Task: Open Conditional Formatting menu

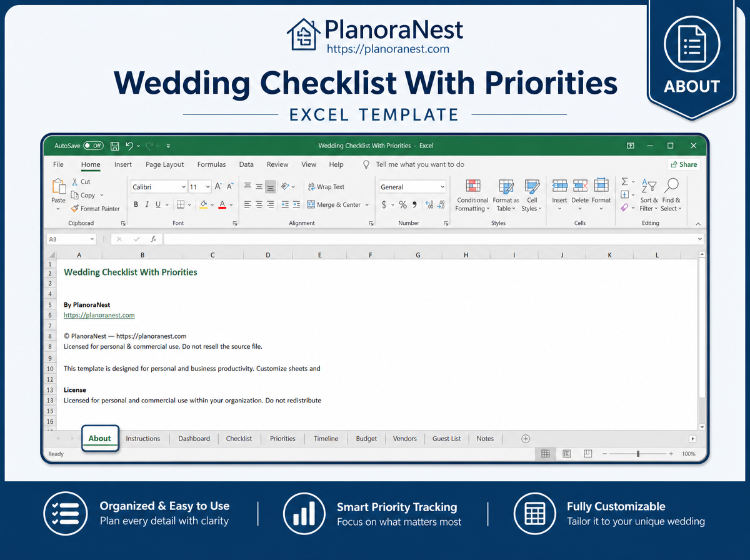Action: coord(472,196)
